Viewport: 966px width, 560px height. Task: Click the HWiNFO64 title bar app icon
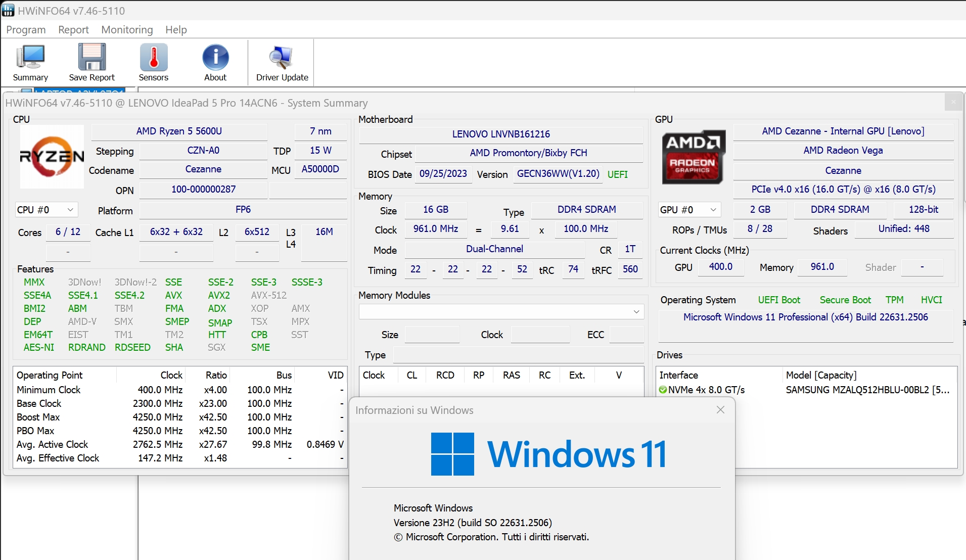click(x=8, y=10)
